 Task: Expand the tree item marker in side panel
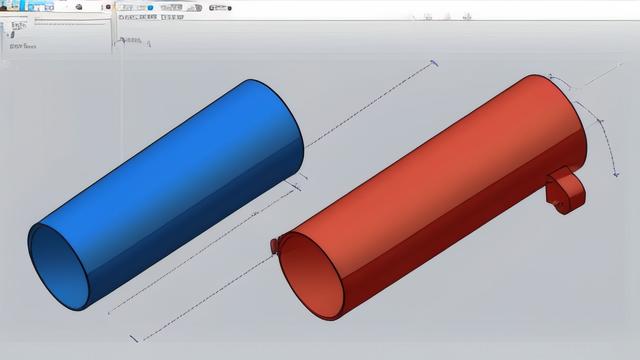pos(8,36)
